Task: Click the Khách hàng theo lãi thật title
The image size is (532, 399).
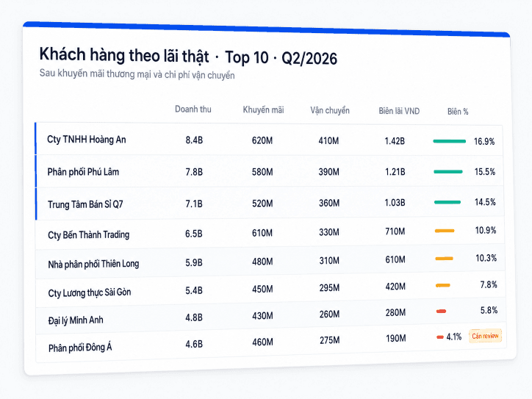Action: [124, 55]
